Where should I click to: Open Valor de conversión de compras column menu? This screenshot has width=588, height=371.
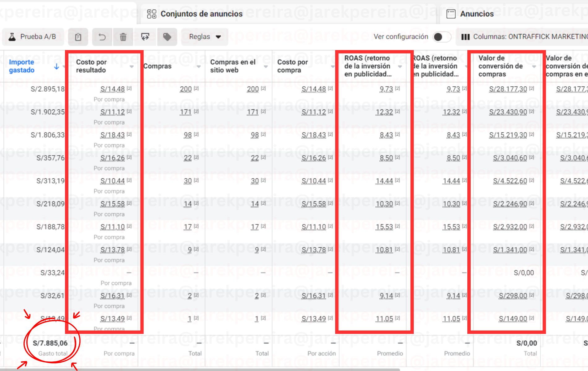pos(534,66)
